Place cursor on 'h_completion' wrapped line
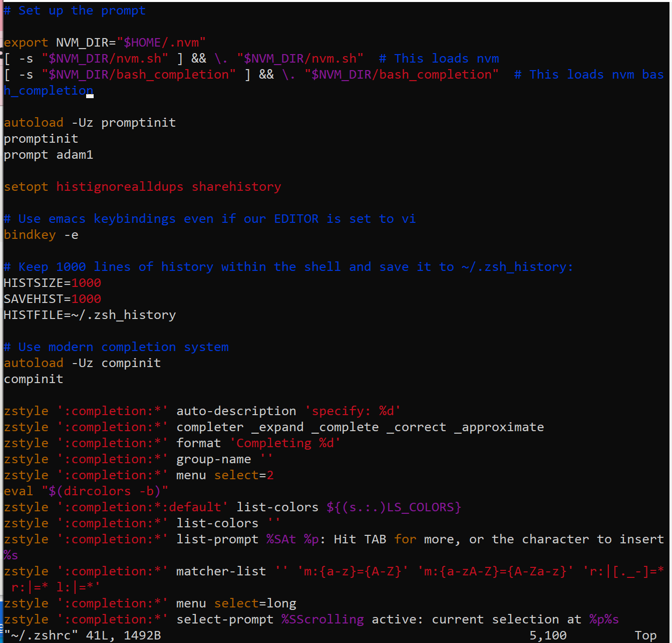Image resolution: width=672 pixels, height=643 pixels. point(49,91)
